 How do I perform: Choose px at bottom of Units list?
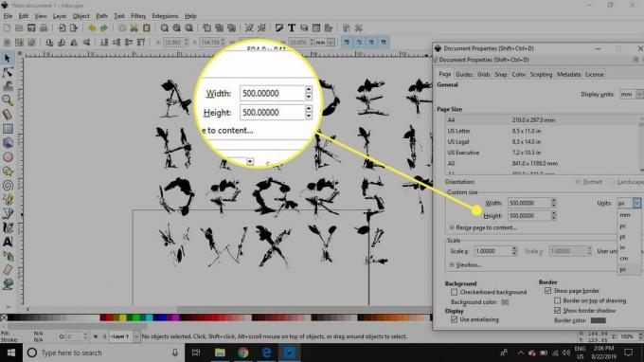[x=623, y=269]
